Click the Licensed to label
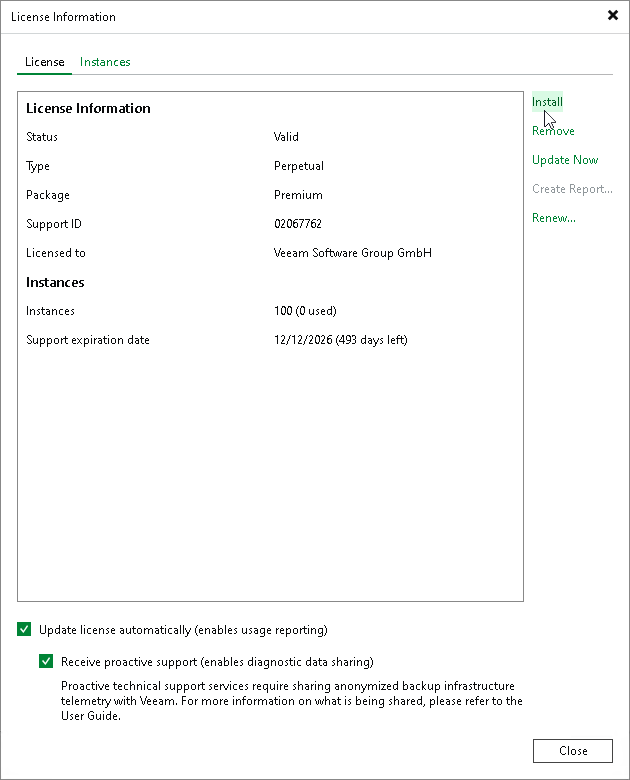The image size is (630, 780). tap(56, 253)
